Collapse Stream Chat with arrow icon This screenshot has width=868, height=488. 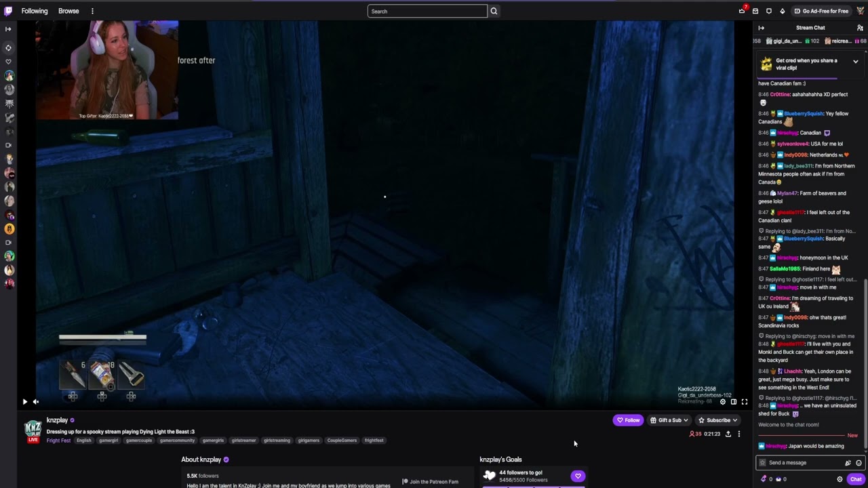761,28
